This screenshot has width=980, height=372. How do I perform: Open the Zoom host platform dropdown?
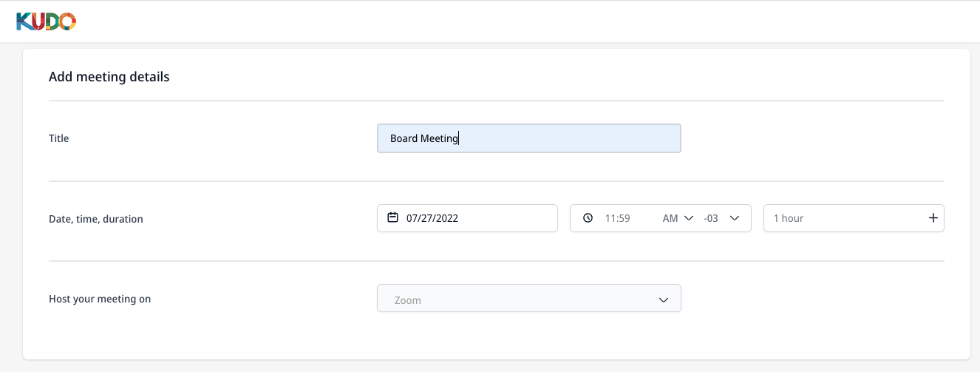pyautogui.click(x=529, y=299)
